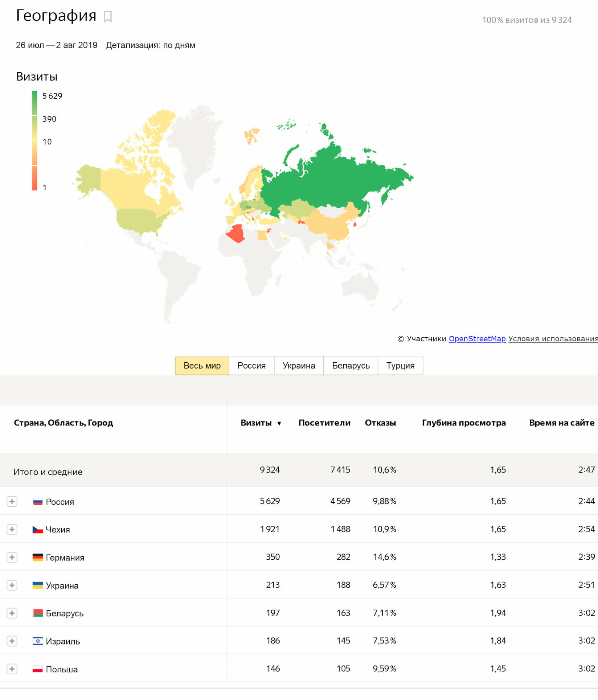Sort by Отказы column header
Image resolution: width=598 pixels, height=700 pixels.
pos(380,423)
